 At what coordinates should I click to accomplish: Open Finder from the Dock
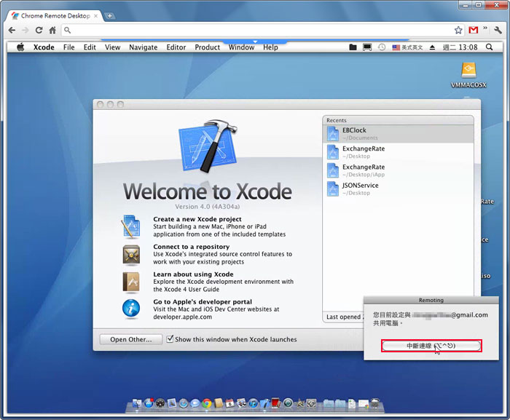point(137,403)
